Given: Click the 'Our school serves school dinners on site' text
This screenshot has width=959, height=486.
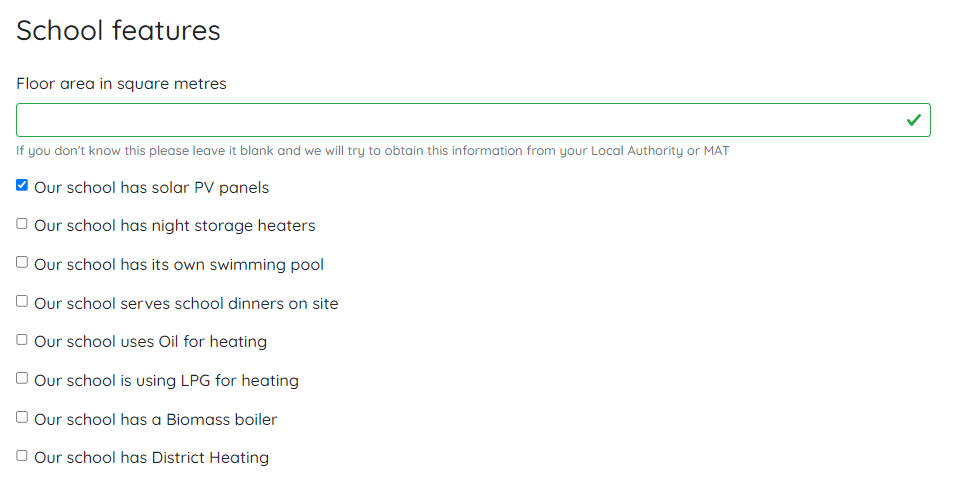Looking at the screenshot, I should coord(186,304).
